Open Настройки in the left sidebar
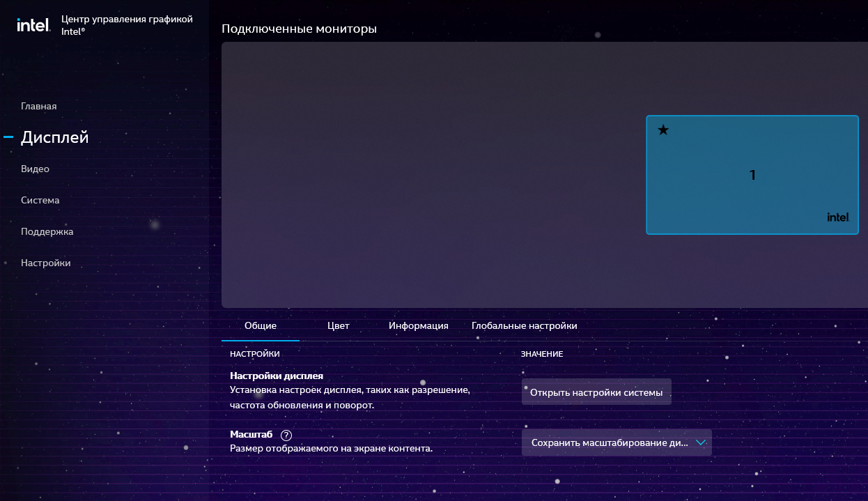 tap(45, 263)
